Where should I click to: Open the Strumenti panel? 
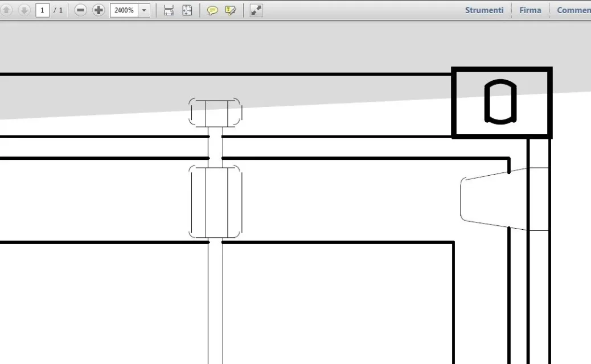[x=484, y=10]
